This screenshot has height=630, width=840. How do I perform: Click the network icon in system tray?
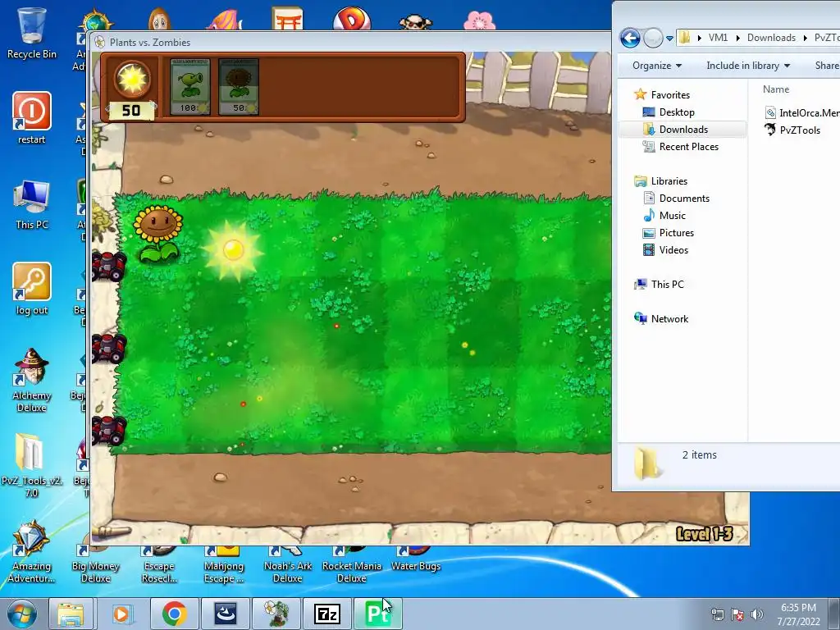click(x=717, y=614)
